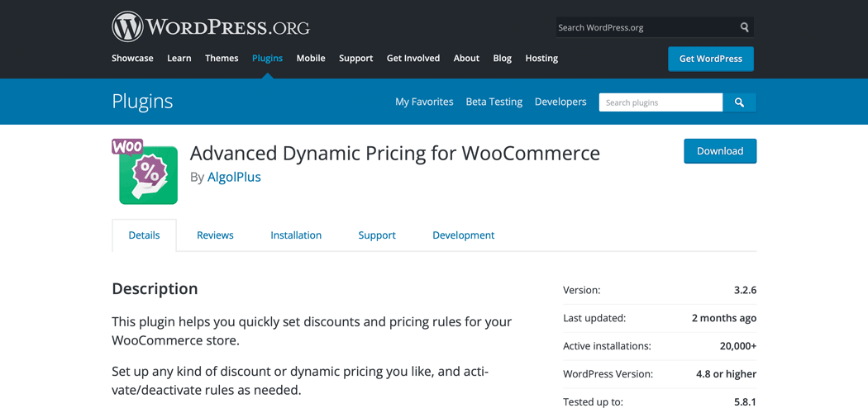Open Beta Testing link
The height and width of the screenshot is (413, 868).
point(494,102)
